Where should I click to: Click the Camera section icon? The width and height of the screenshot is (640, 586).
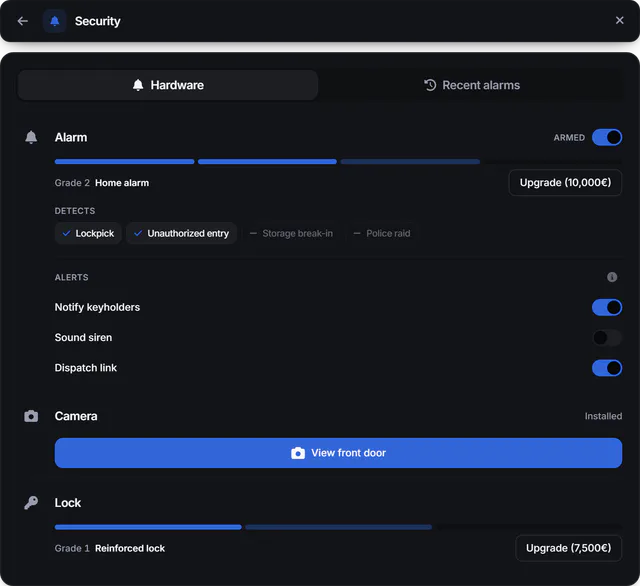tap(31, 416)
